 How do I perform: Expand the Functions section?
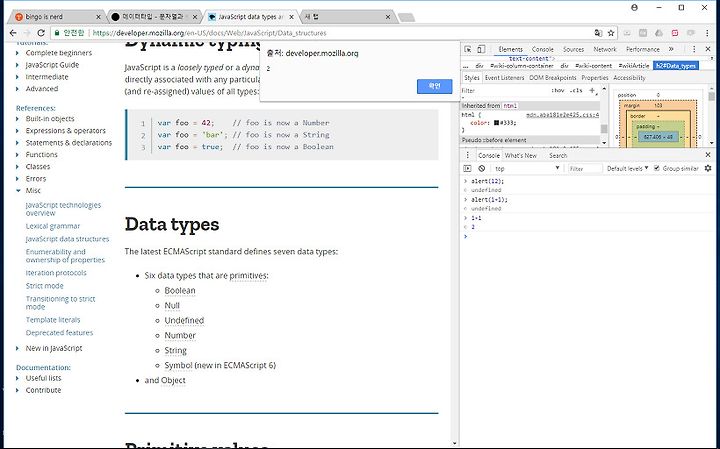(17, 155)
